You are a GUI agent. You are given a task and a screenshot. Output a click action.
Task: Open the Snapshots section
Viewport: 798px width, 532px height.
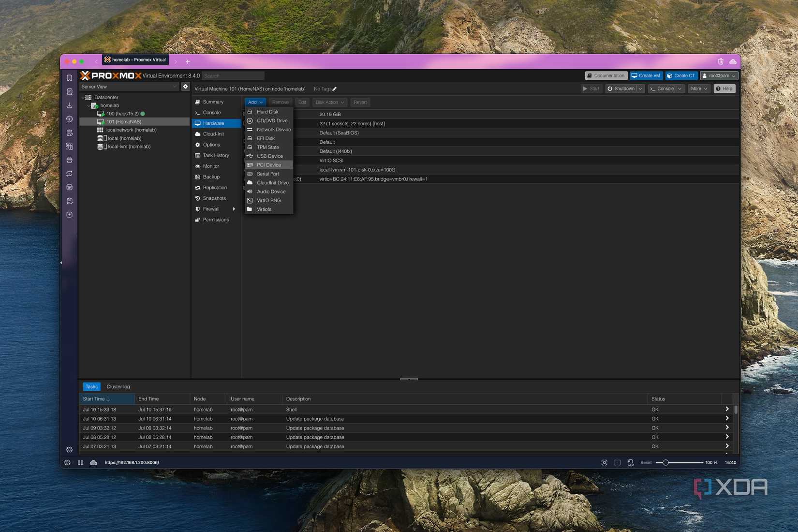214,198
